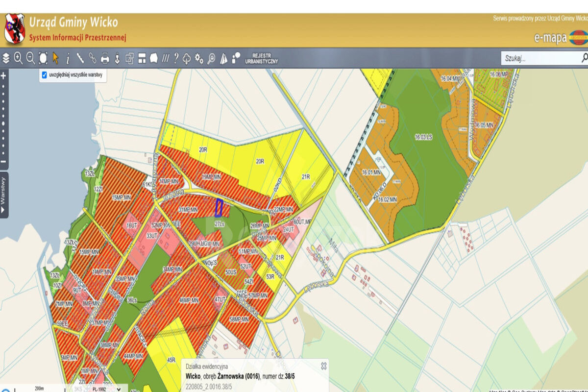Select the zoom out magnifier tool
Image resolution: width=588 pixels, height=392 pixels.
(30, 58)
